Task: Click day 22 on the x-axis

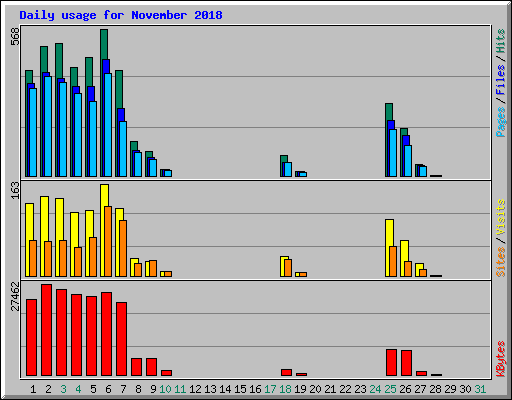Action: click(345, 389)
